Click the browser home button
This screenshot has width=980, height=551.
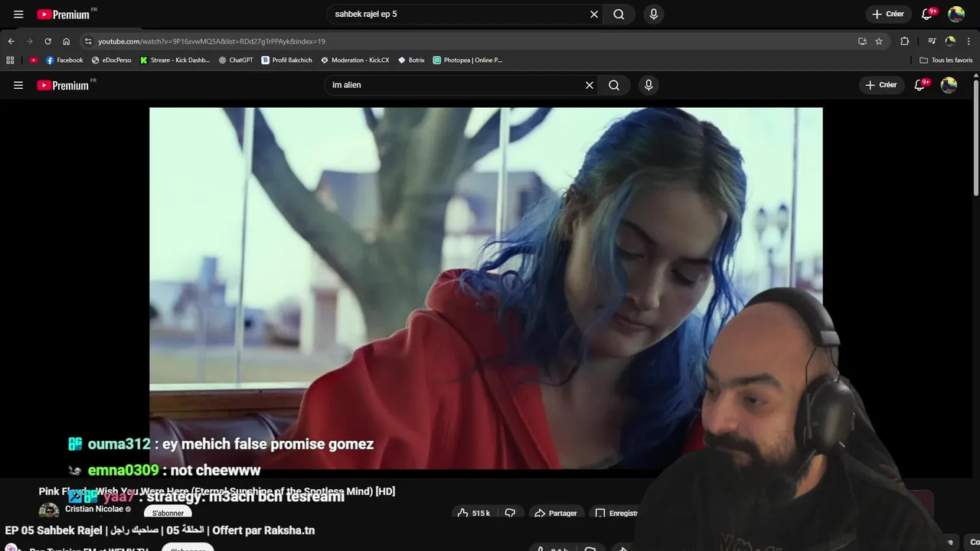[66, 41]
